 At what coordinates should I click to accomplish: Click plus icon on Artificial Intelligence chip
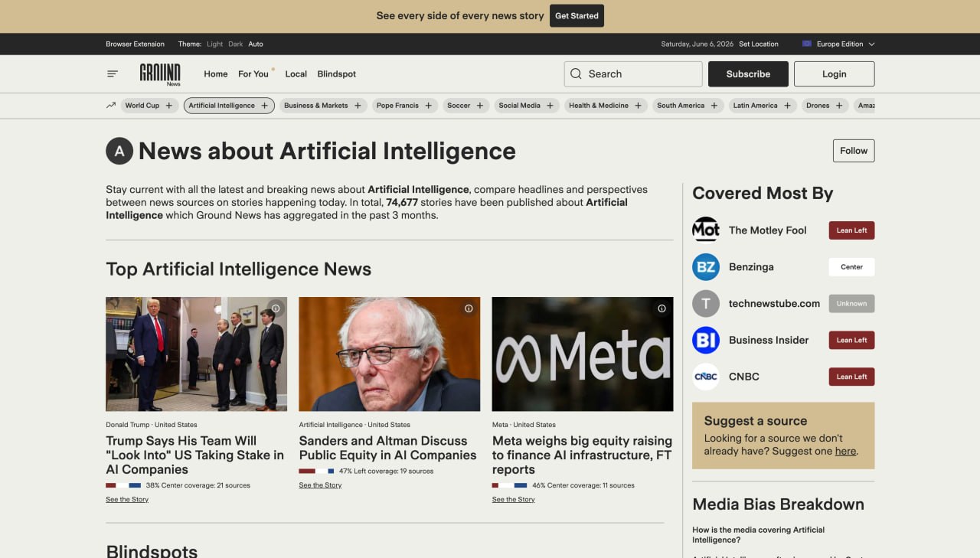pos(265,106)
